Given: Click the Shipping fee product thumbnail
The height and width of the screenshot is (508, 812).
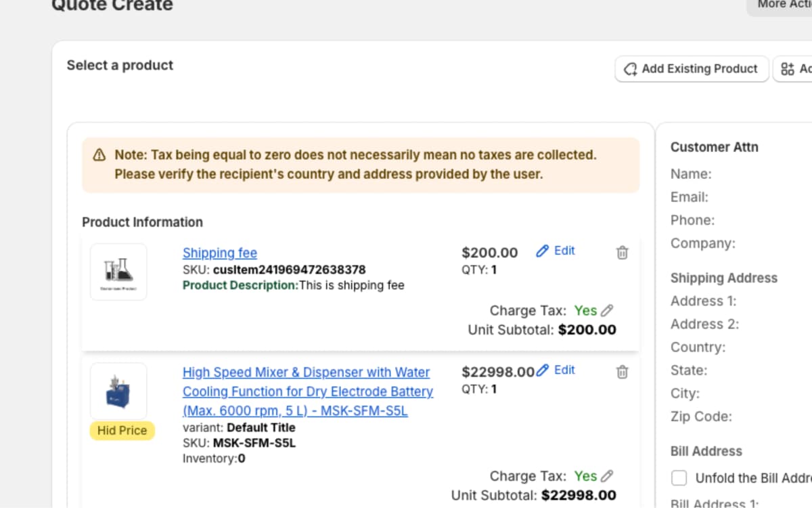Looking at the screenshot, I should click(118, 272).
